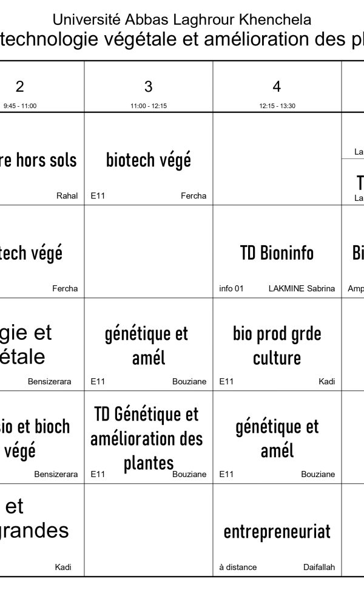Select the TD Bioninfo class cell

(x=277, y=253)
